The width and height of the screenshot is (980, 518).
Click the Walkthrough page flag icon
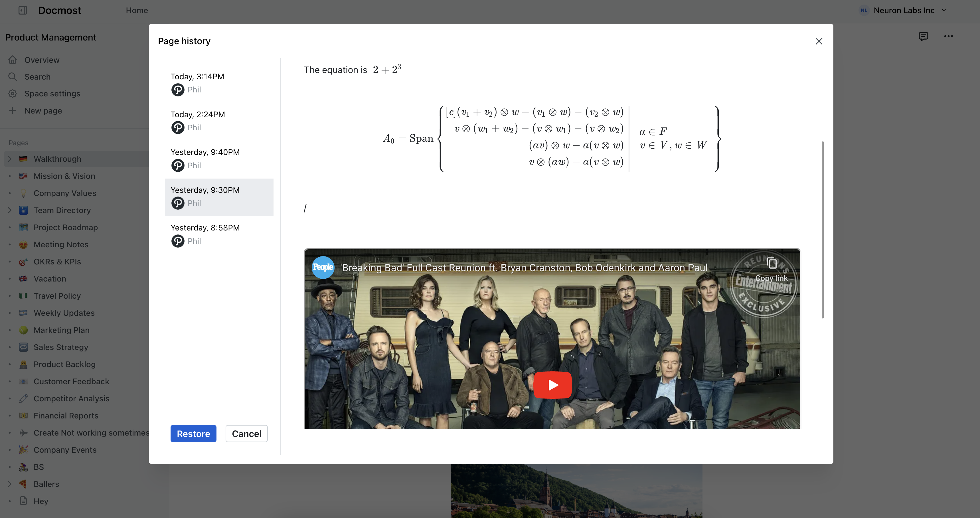click(x=23, y=159)
